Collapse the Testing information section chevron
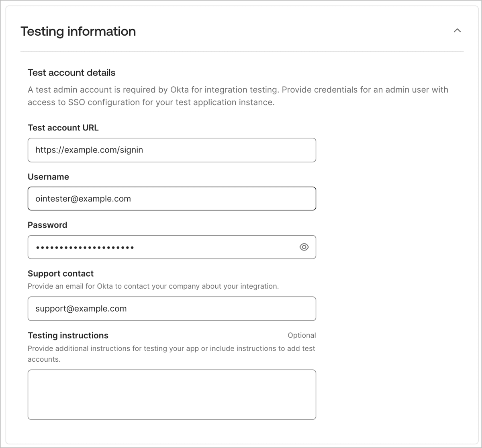 (457, 31)
